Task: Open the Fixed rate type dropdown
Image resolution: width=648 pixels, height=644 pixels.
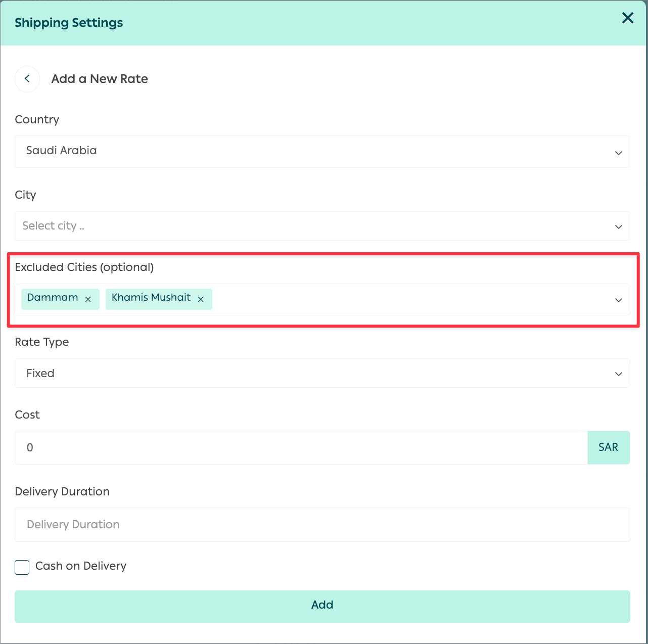Action: (x=322, y=373)
